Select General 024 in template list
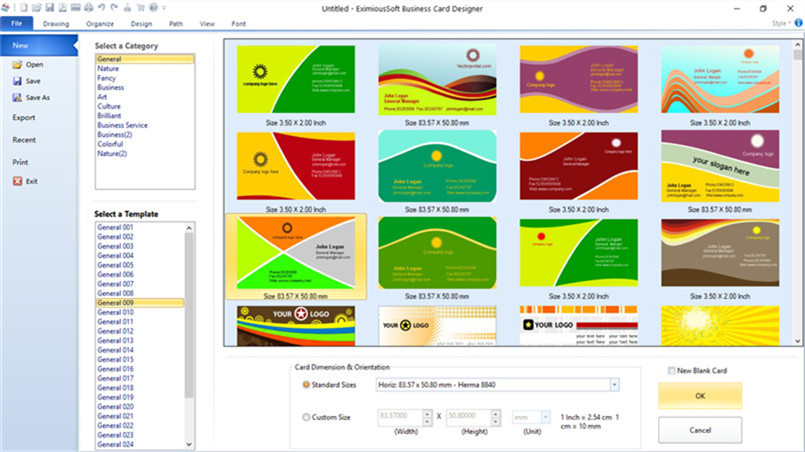Viewport: 805px width, 452px height. pyautogui.click(x=115, y=444)
